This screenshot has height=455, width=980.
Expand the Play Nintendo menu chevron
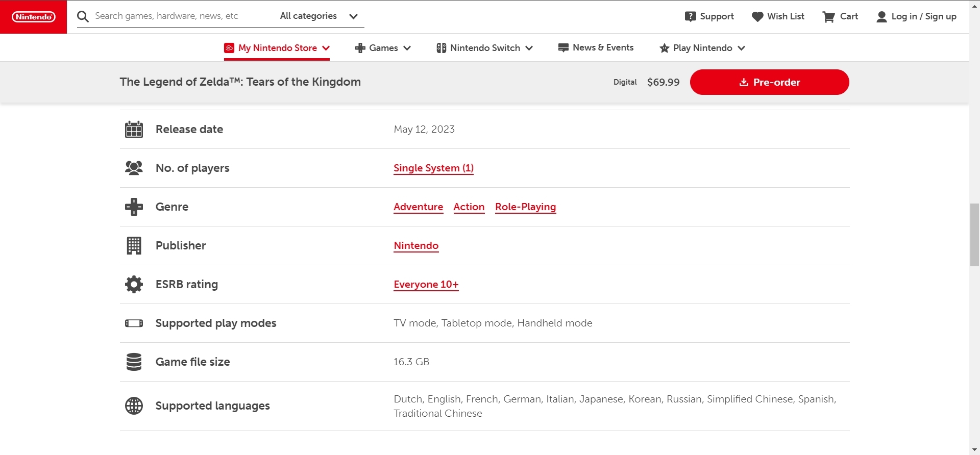click(741, 48)
